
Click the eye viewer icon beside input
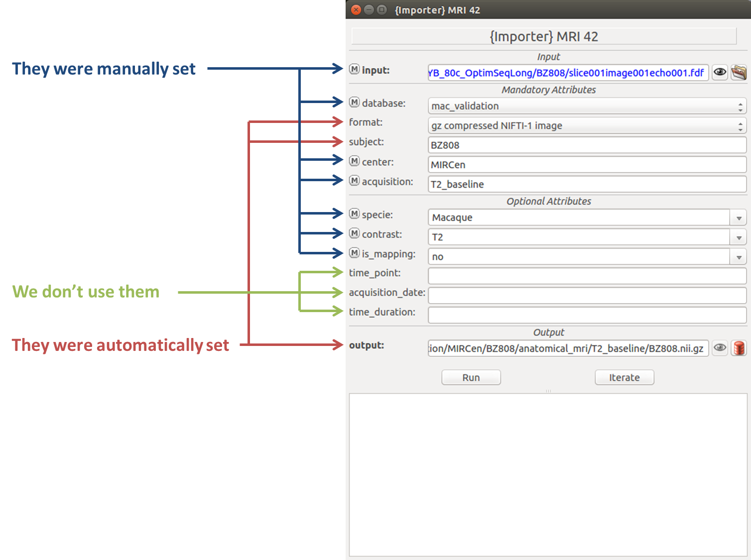coord(720,72)
